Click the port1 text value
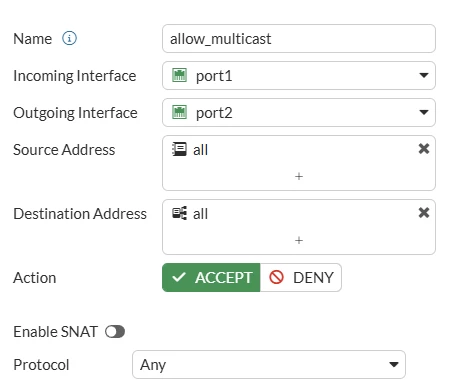The height and width of the screenshot is (388, 476). click(x=214, y=76)
